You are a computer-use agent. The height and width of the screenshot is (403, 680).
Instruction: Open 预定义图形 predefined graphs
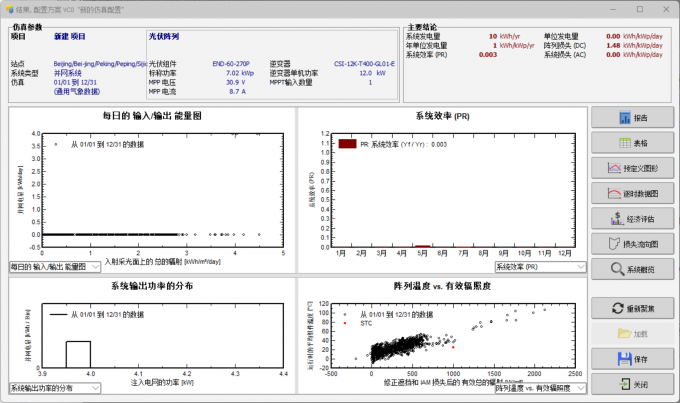[x=632, y=168]
